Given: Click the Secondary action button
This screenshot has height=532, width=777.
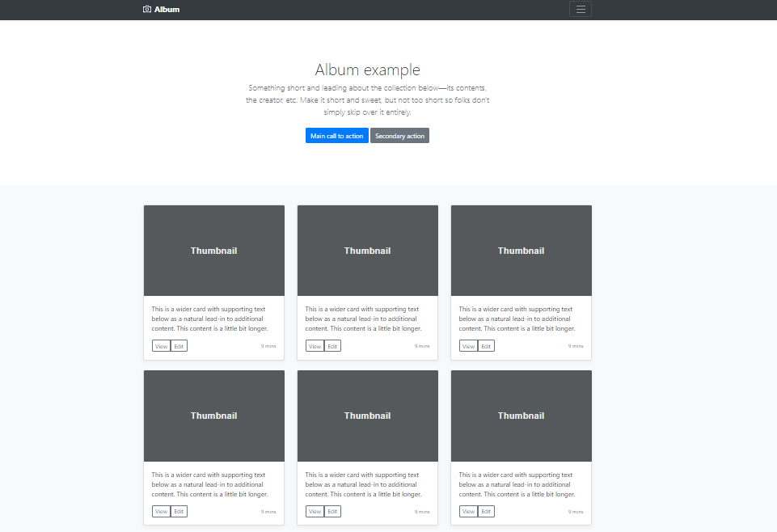Looking at the screenshot, I should (x=399, y=135).
